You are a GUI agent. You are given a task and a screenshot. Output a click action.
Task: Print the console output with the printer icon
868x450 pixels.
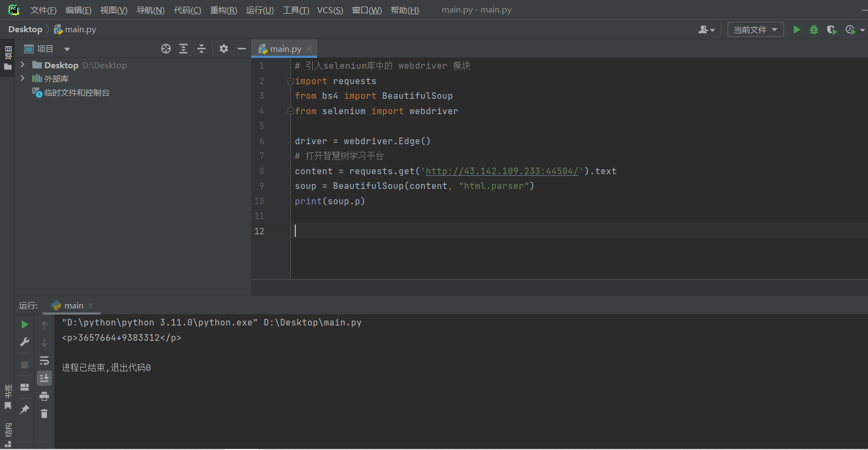point(44,396)
